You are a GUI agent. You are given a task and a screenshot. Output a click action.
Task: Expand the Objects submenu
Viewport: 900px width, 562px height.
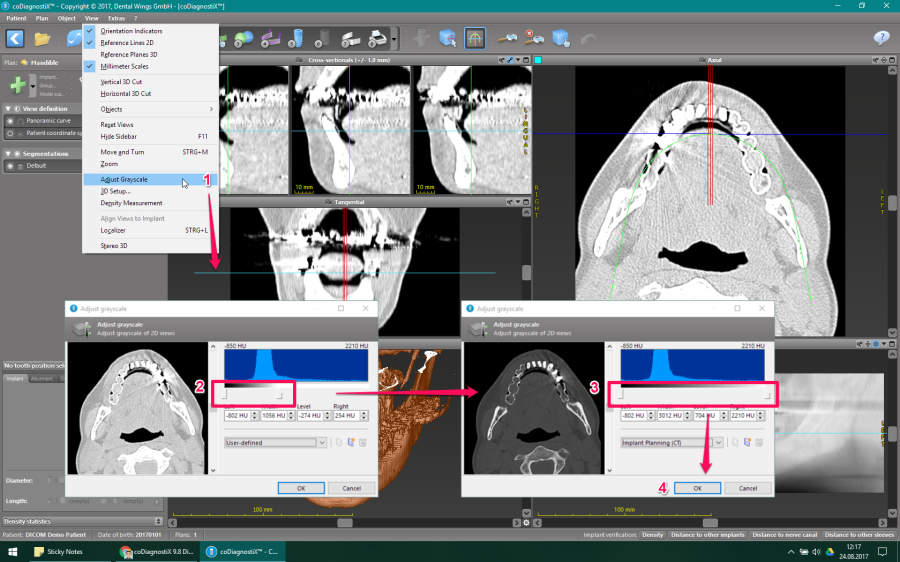pyautogui.click(x=150, y=109)
